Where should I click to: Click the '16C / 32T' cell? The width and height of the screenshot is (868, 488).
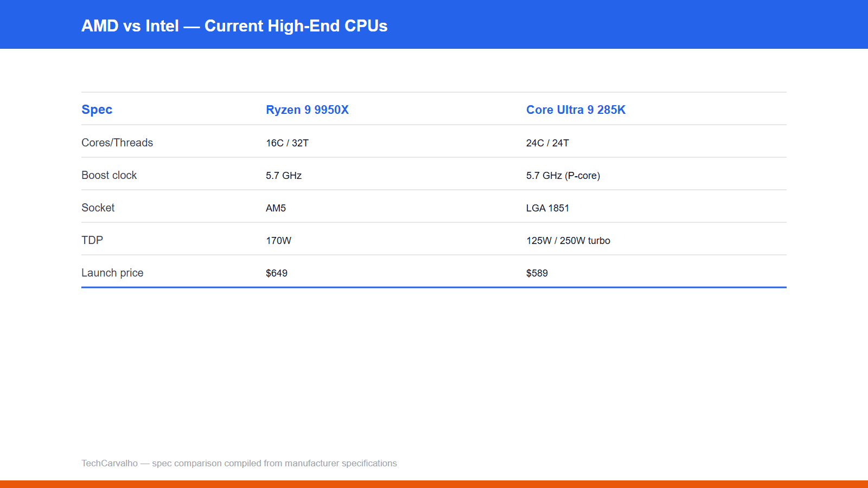click(287, 143)
